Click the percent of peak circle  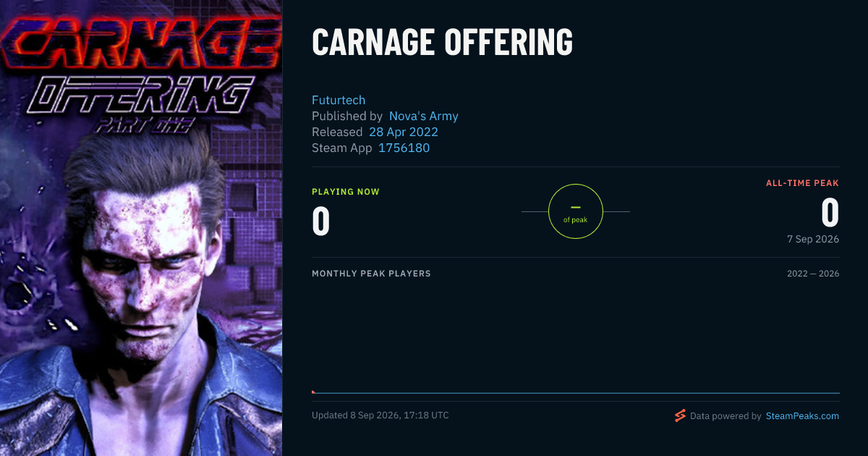point(576,211)
